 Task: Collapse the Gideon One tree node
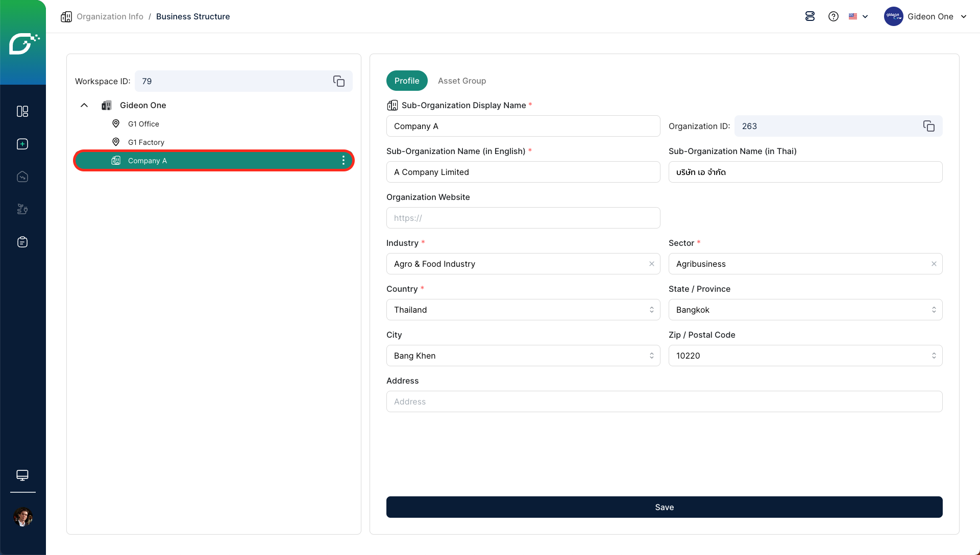click(x=84, y=105)
